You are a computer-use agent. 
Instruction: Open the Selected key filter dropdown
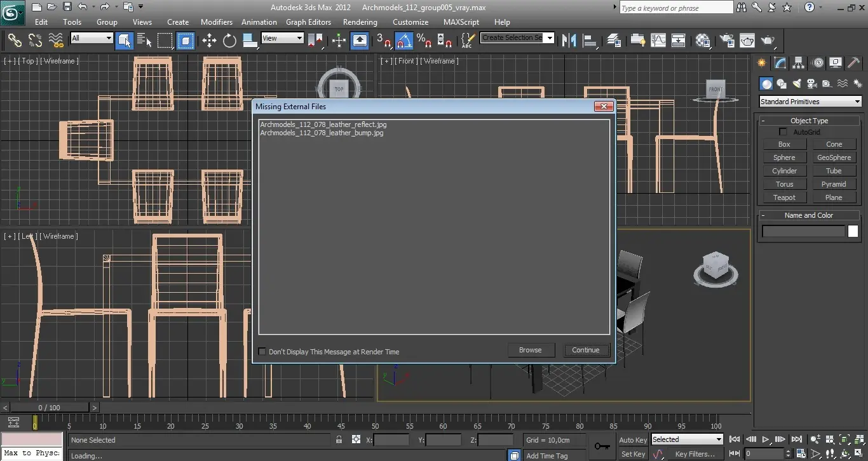click(688, 439)
